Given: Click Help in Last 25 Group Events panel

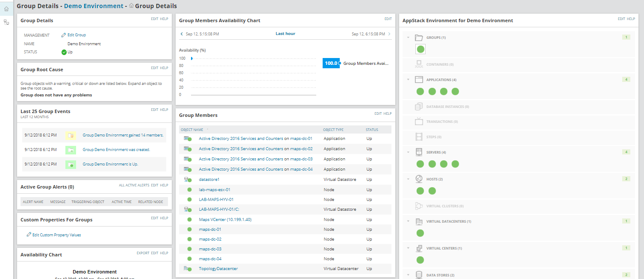Looking at the screenshot, I should (164, 110).
